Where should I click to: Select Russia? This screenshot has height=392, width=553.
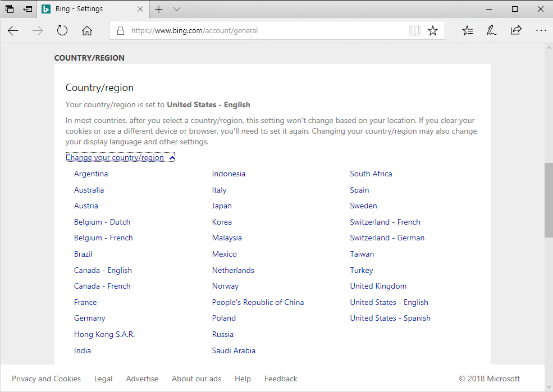click(222, 335)
